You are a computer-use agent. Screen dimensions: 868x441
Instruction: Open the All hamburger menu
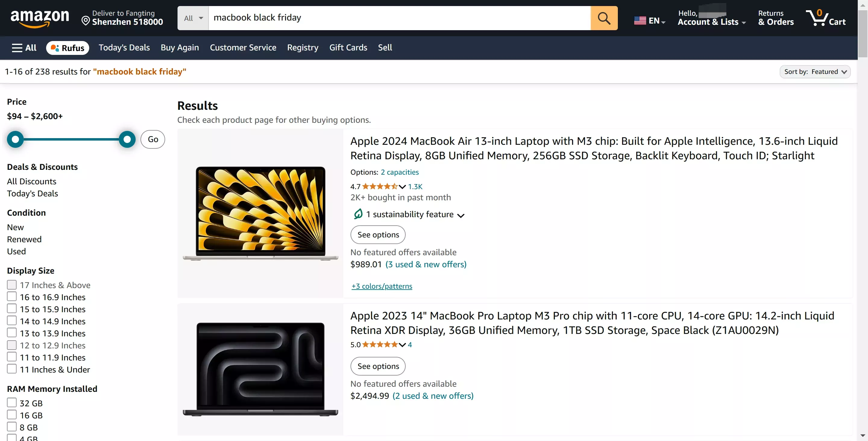click(x=24, y=48)
